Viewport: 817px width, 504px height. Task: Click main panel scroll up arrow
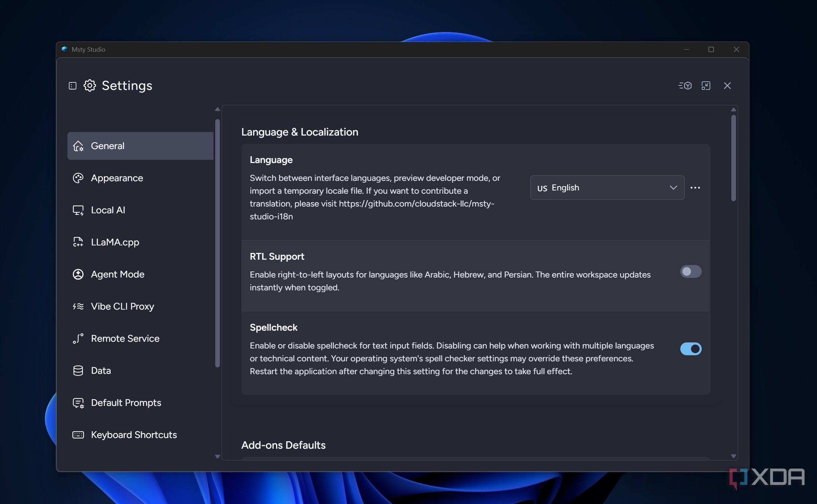click(733, 110)
